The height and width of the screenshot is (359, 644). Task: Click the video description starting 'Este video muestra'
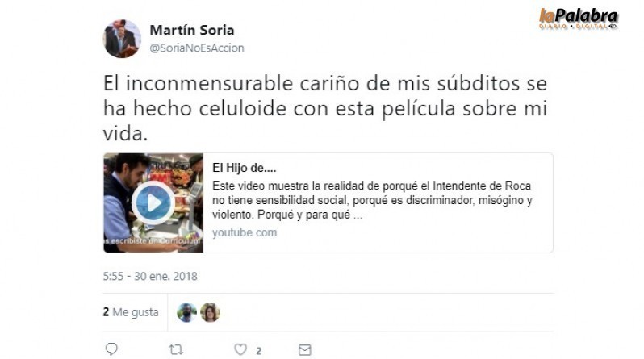(x=372, y=200)
